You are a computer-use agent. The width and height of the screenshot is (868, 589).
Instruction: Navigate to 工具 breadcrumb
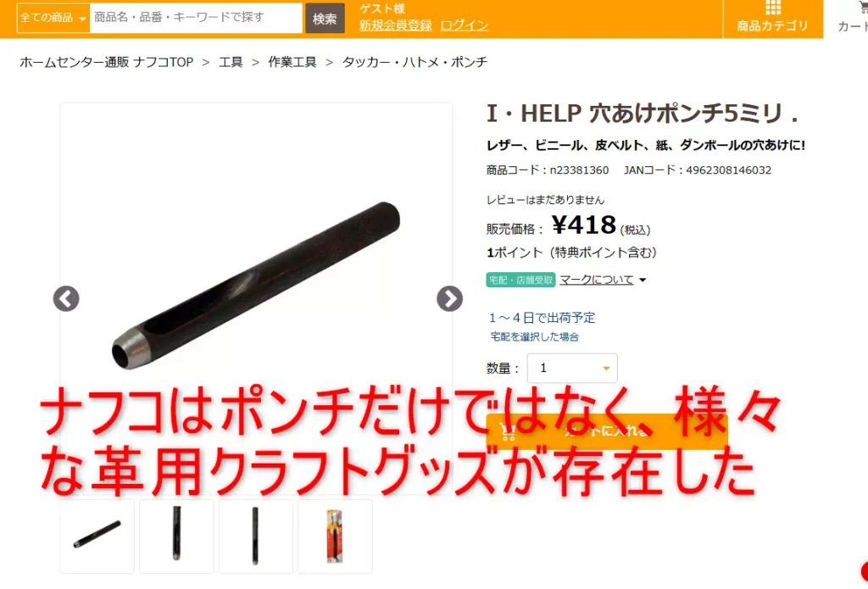tap(231, 62)
